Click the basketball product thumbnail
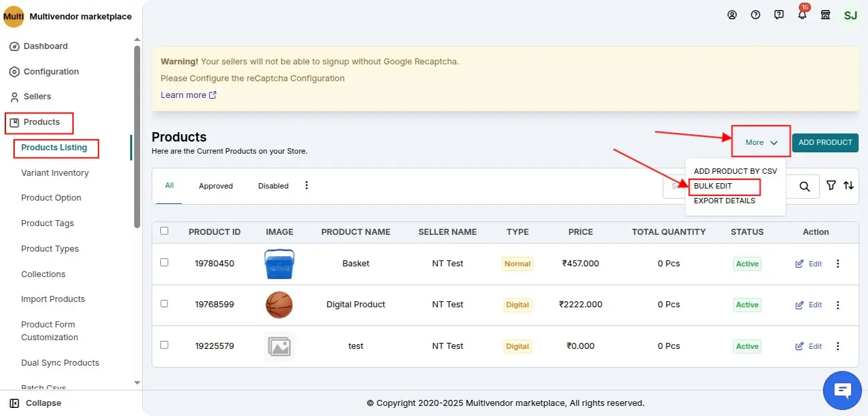 [x=279, y=305]
